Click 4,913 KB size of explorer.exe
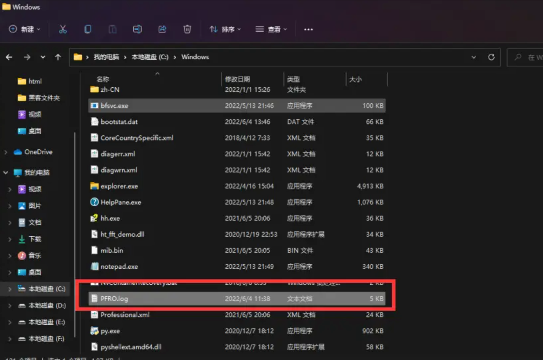 pos(370,186)
